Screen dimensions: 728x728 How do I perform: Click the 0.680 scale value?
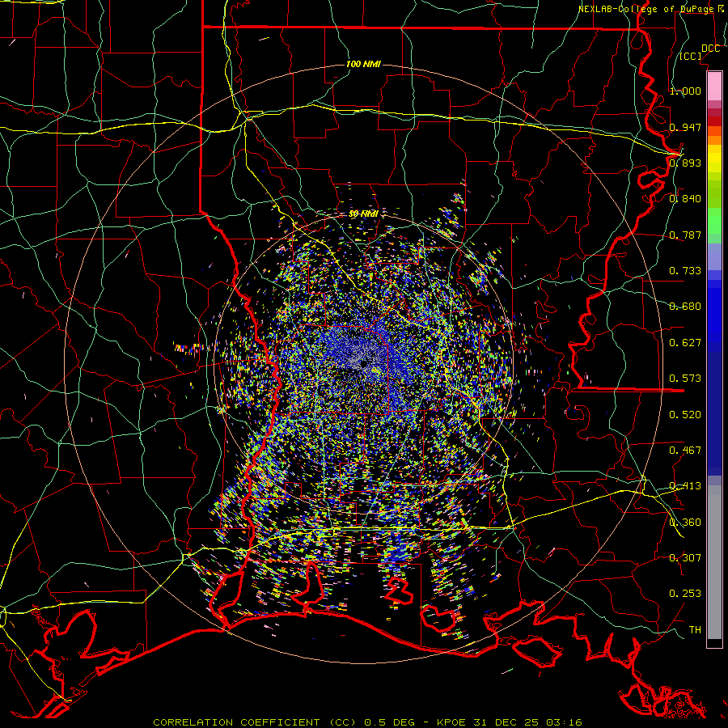click(x=685, y=307)
